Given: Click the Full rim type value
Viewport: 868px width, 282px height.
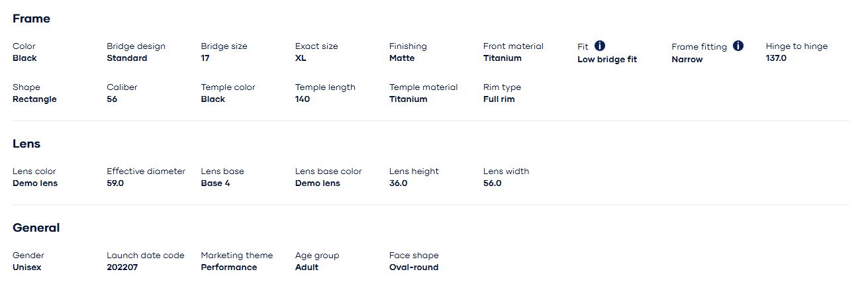Looking at the screenshot, I should point(499,99).
